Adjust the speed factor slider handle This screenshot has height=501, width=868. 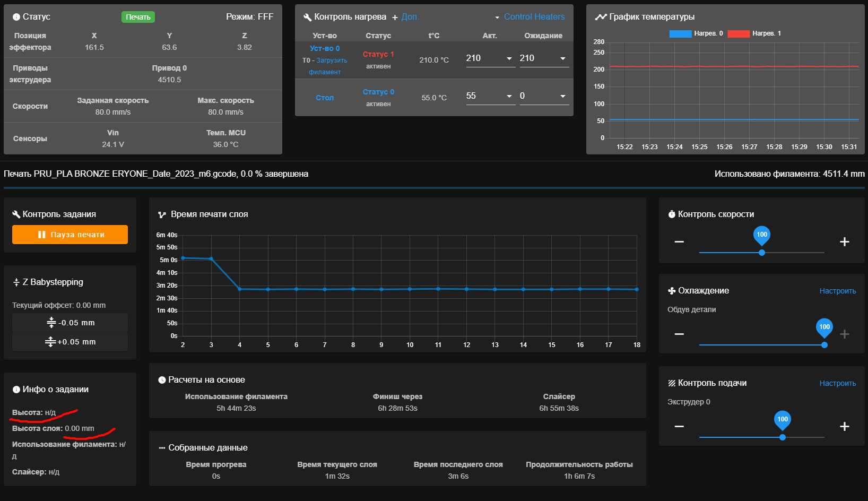(762, 253)
